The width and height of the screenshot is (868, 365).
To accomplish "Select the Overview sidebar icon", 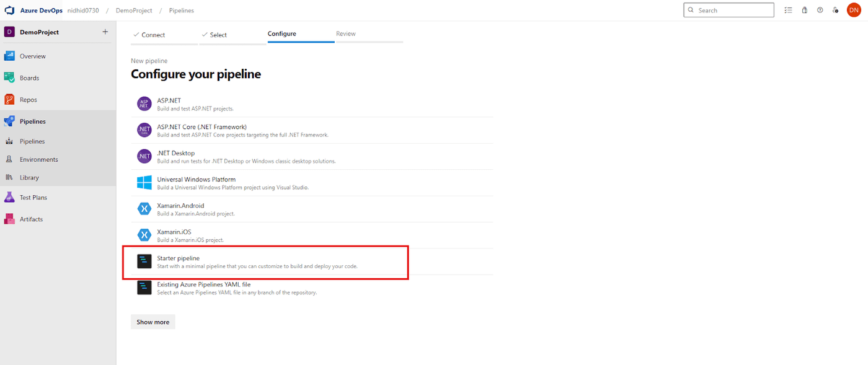I will (9, 56).
